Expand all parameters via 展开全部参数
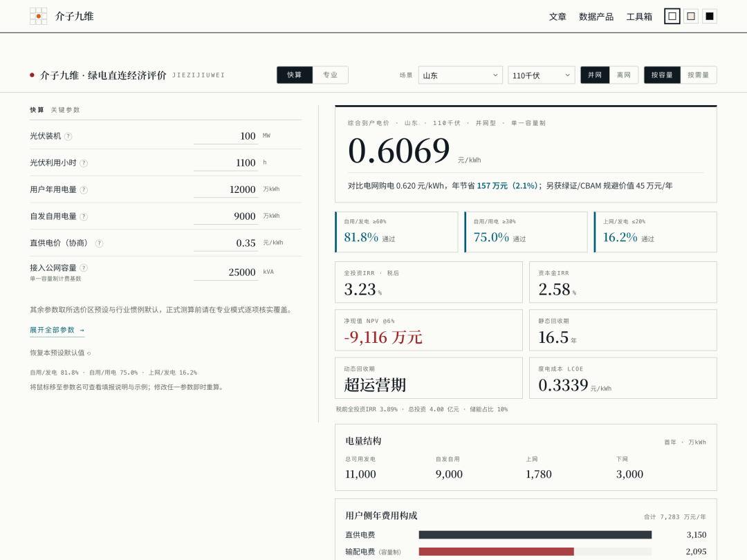The width and height of the screenshot is (747, 560). pyautogui.click(x=57, y=330)
